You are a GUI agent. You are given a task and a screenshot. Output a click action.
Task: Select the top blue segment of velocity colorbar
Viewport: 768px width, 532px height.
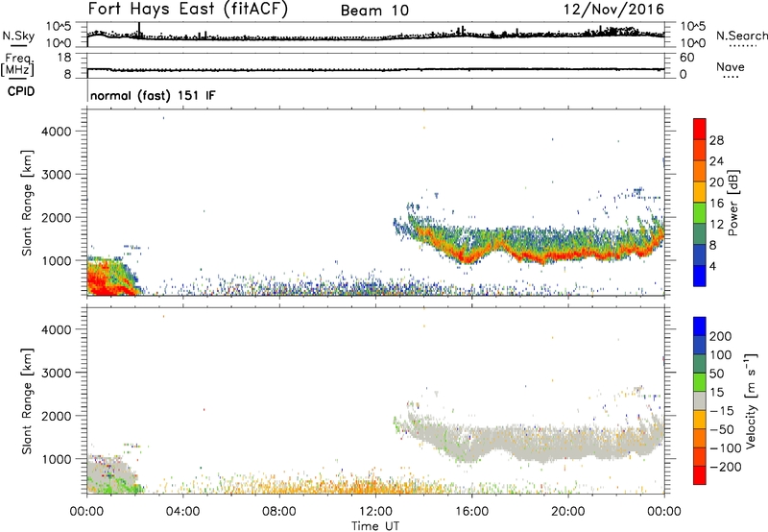[700, 326]
